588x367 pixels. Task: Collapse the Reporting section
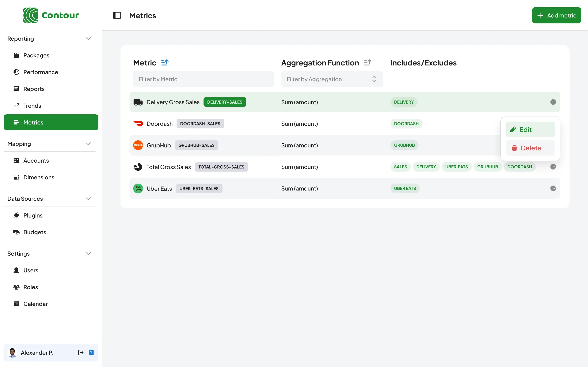(x=88, y=39)
